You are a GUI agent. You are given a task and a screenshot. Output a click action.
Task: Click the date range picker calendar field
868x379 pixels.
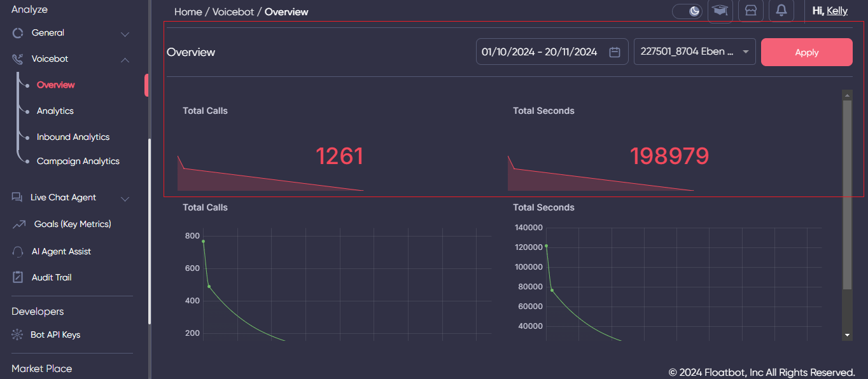click(551, 52)
